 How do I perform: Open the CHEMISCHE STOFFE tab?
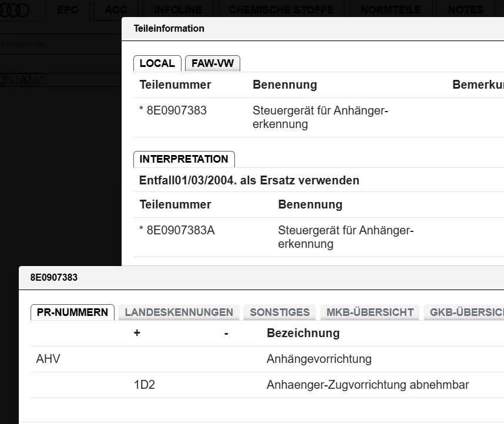pyautogui.click(x=281, y=10)
